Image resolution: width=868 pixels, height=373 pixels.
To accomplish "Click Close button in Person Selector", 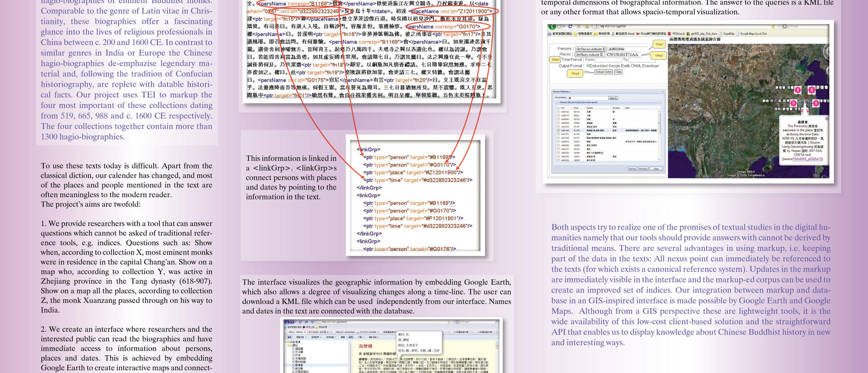I will coord(656,169).
